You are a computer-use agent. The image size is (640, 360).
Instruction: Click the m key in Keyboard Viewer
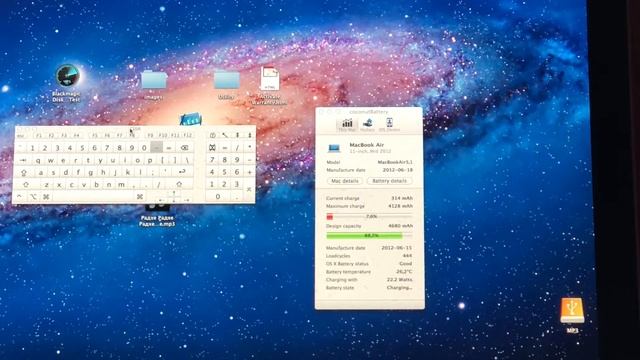121,185
